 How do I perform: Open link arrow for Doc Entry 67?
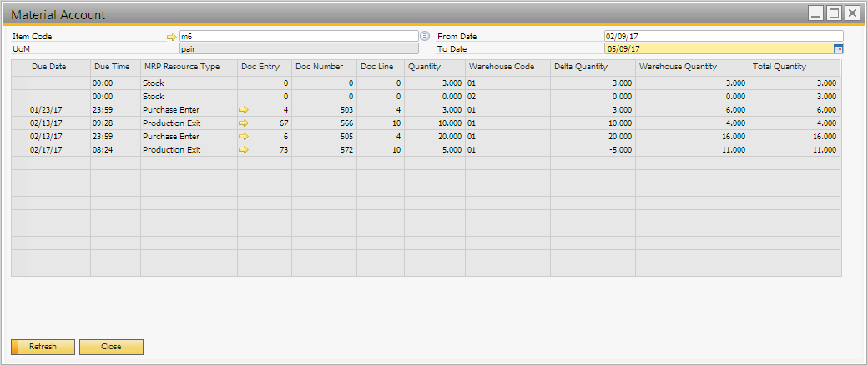pos(244,123)
